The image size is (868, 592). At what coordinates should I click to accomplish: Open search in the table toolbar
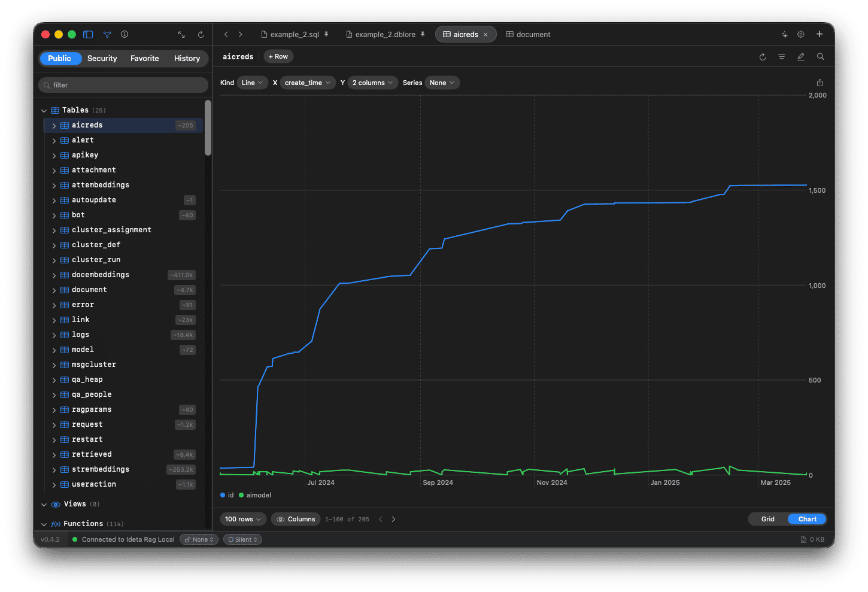tap(821, 57)
